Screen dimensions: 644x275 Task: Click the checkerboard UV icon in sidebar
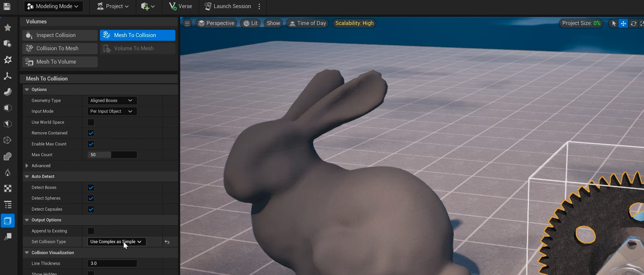pyautogui.click(x=8, y=188)
